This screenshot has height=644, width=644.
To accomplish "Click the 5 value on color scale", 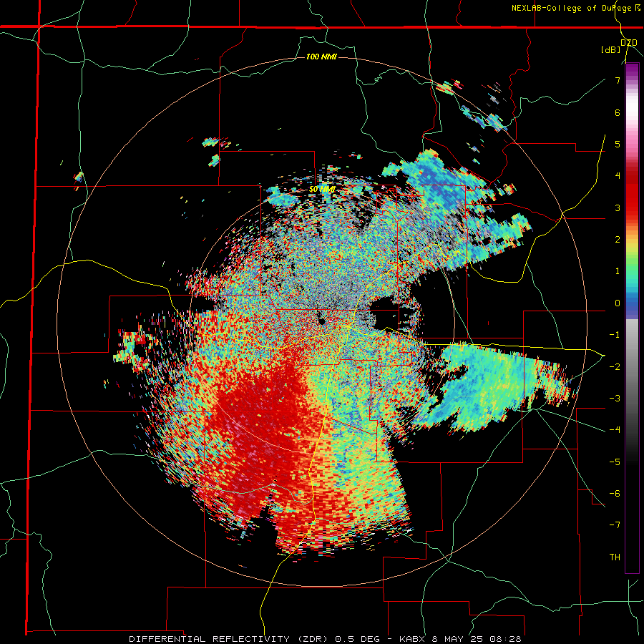I will click(618, 144).
